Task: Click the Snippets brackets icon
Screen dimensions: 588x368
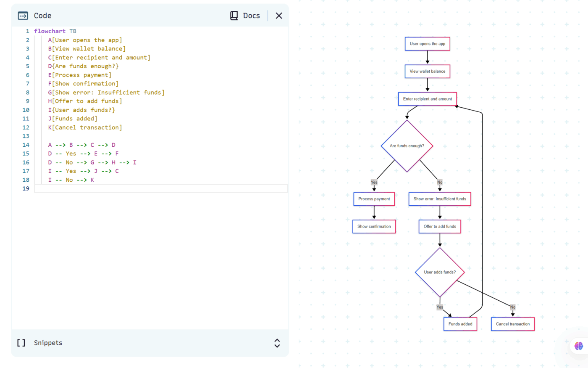Action: pos(21,343)
